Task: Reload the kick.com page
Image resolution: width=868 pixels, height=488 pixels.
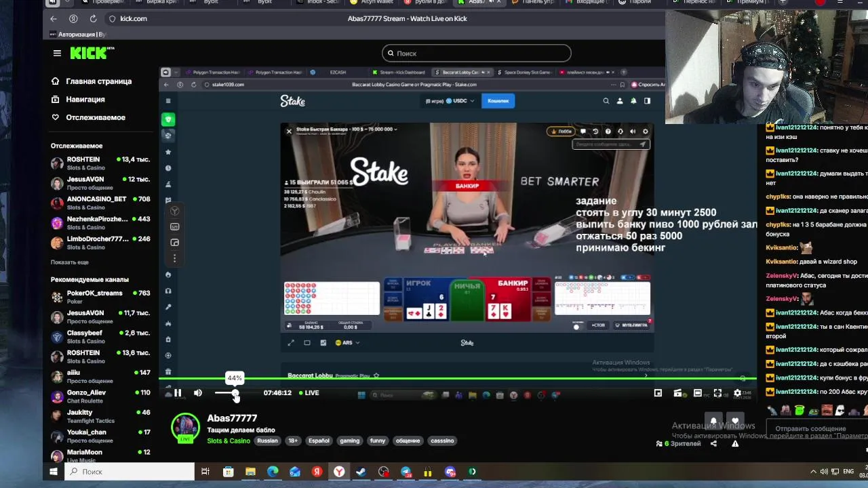Action: [x=93, y=18]
